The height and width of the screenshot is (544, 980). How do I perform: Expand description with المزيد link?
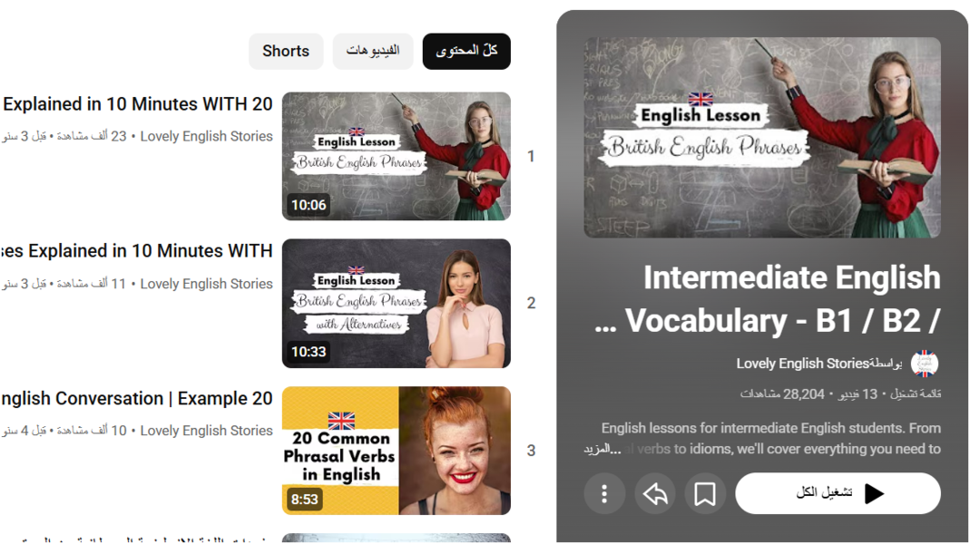click(x=603, y=449)
